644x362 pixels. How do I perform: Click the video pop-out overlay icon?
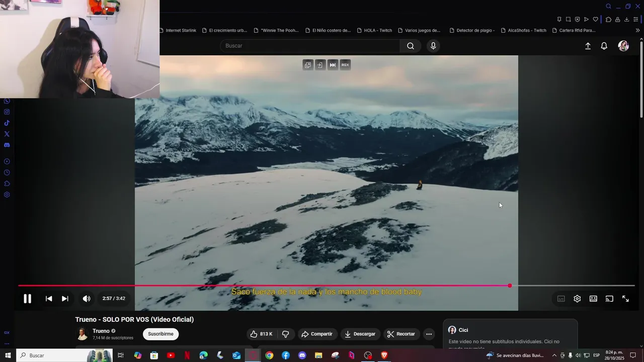(308, 65)
